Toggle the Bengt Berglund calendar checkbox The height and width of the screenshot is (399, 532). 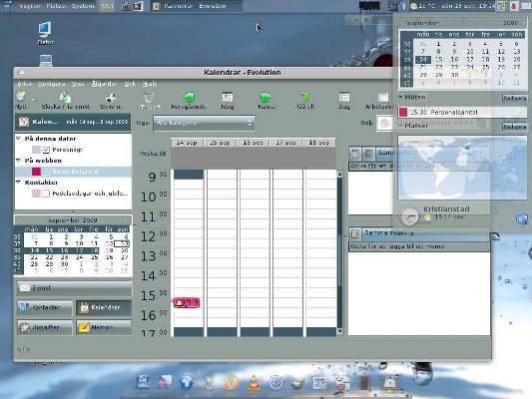tap(46, 172)
